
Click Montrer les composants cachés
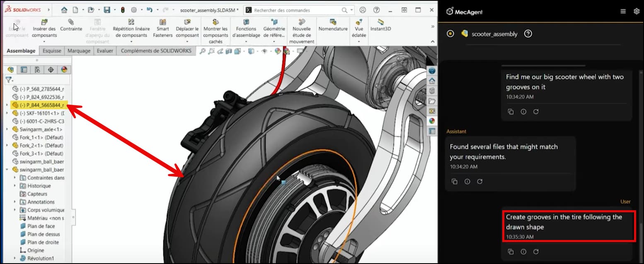[x=215, y=31]
